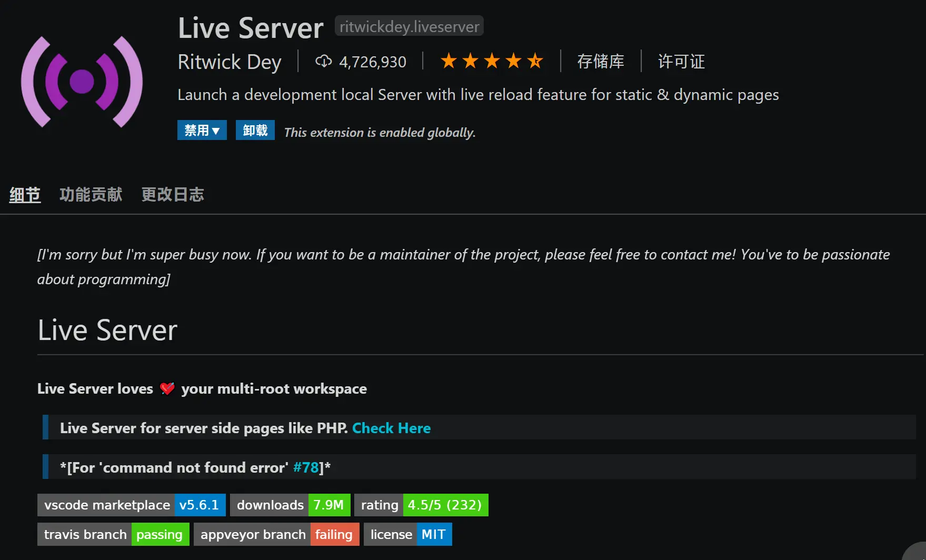Click the red heart emoji icon
Image resolution: width=926 pixels, height=560 pixels.
(167, 388)
